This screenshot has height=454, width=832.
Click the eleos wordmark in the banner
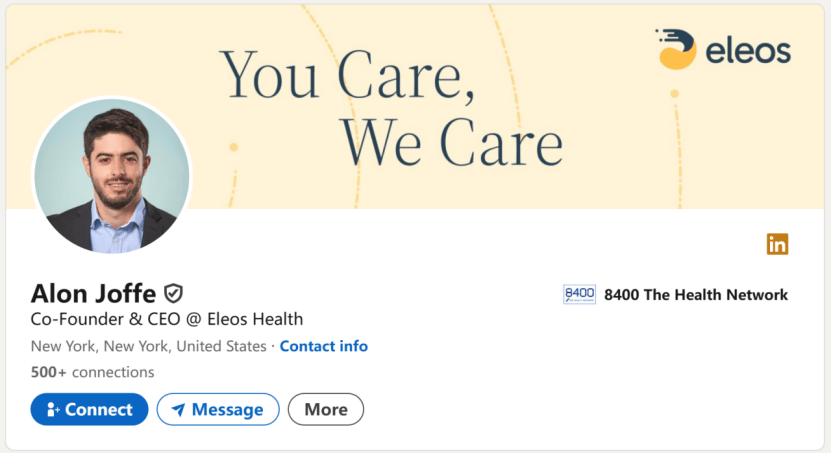748,51
